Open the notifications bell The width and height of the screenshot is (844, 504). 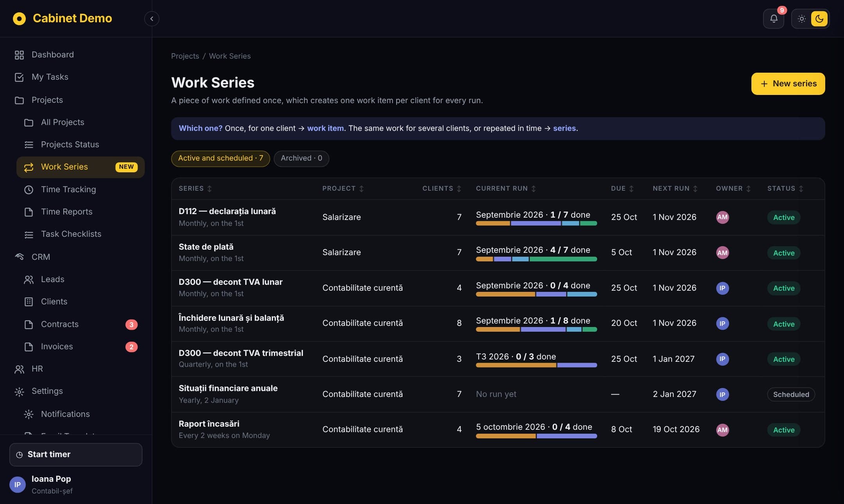(x=773, y=19)
